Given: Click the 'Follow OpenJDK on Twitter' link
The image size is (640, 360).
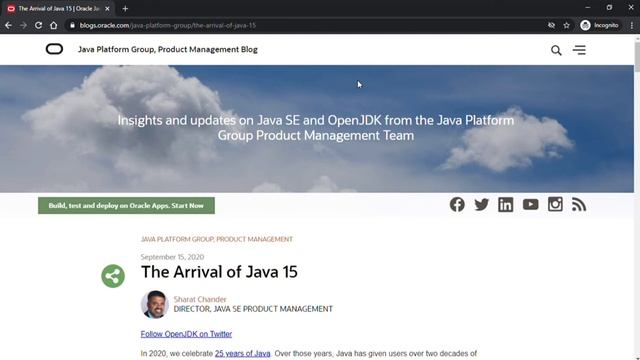Looking at the screenshot, I should pos(186,334).
